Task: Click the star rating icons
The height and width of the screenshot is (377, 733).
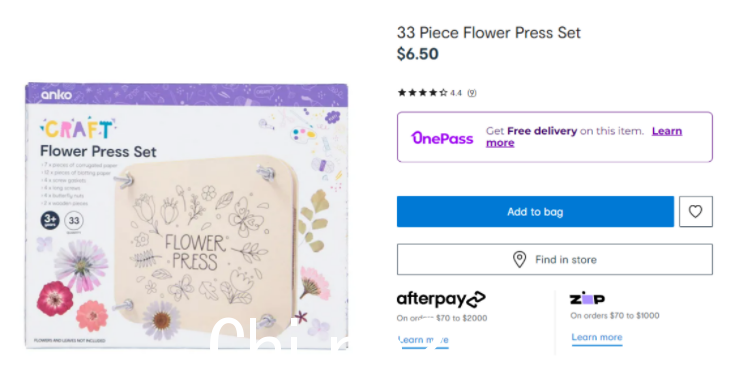Action: point(422,93)
